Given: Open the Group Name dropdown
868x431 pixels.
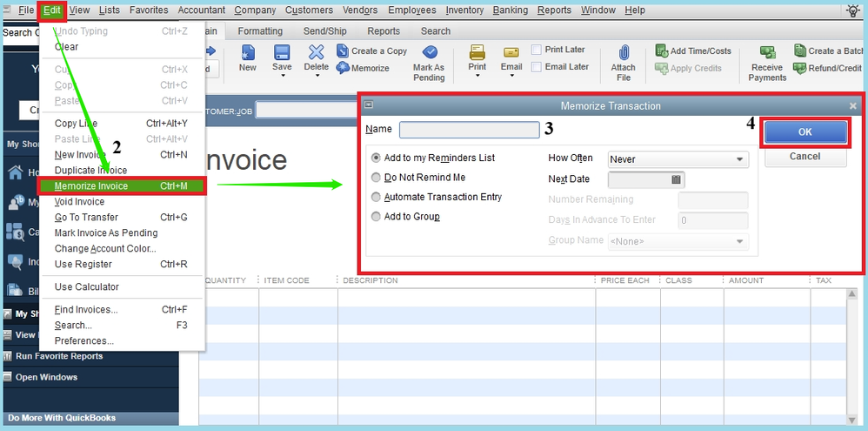Looking at the screenshot, I should click(678, 241).
